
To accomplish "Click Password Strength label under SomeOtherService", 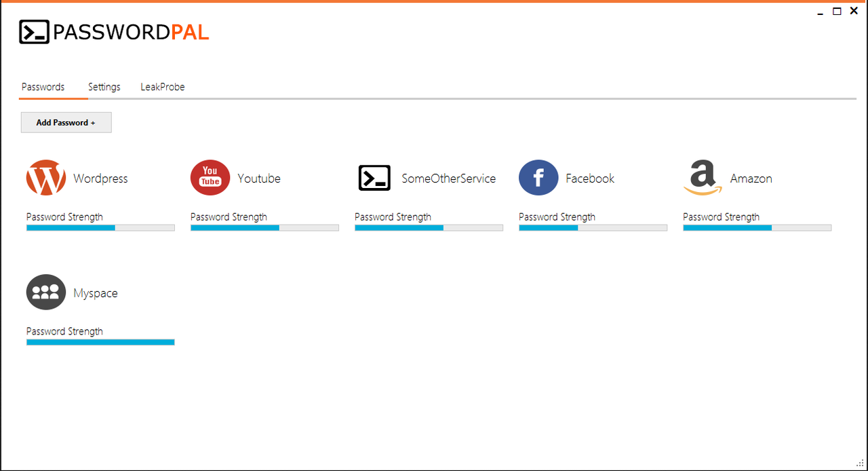I will 393,217.
